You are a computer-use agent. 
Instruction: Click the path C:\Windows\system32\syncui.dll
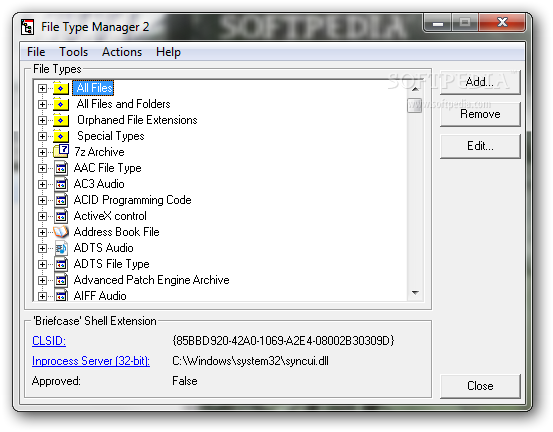pyautogui.click(x=250, y=361)
